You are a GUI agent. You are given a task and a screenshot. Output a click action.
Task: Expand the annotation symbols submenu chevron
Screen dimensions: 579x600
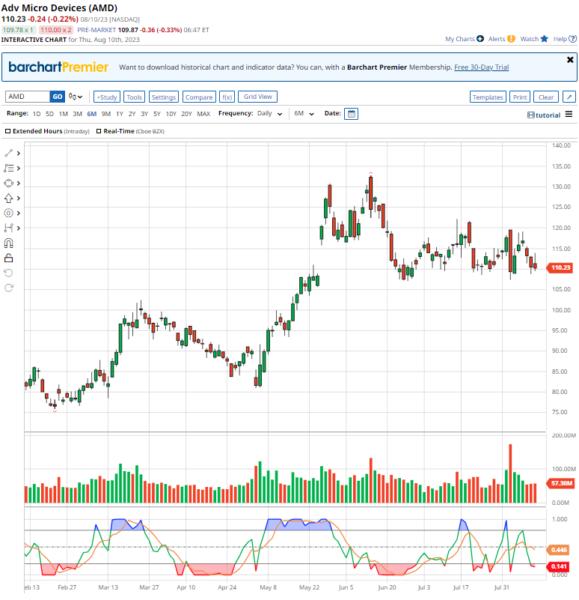click(18, 213)
